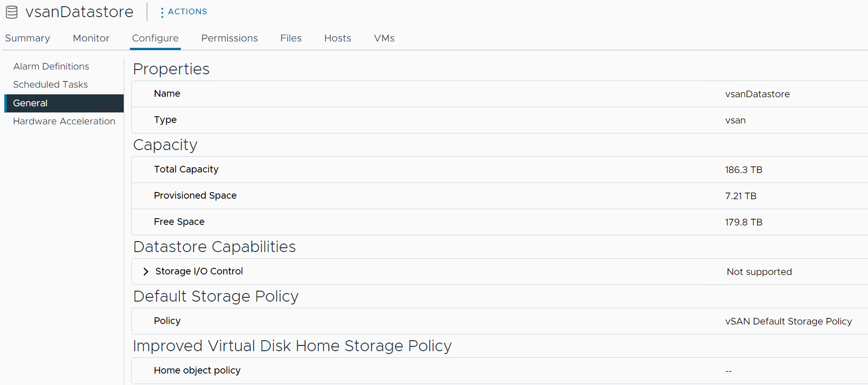Click the vSAN Default Storage Policy value
This screenshot has height=385, width=868.
[788, 321]
